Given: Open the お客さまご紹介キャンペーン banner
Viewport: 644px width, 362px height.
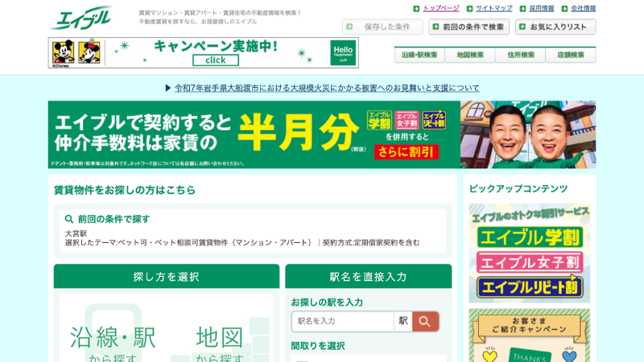Looking at the screenshot, I should click(530, 335).
